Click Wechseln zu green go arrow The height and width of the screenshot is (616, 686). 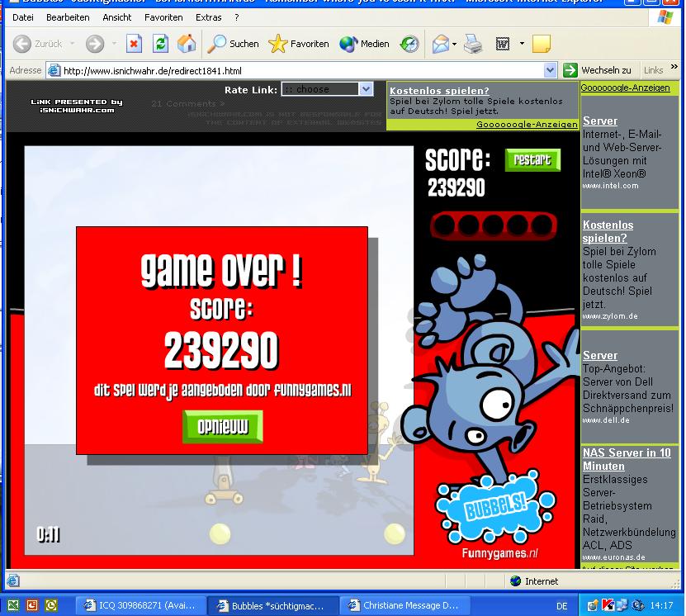click(x=570, y=70)
